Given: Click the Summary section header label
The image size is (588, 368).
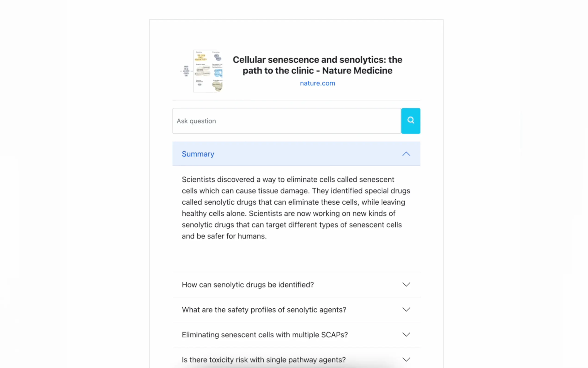Looking at the screenshot, I should (x=198, y=154).
